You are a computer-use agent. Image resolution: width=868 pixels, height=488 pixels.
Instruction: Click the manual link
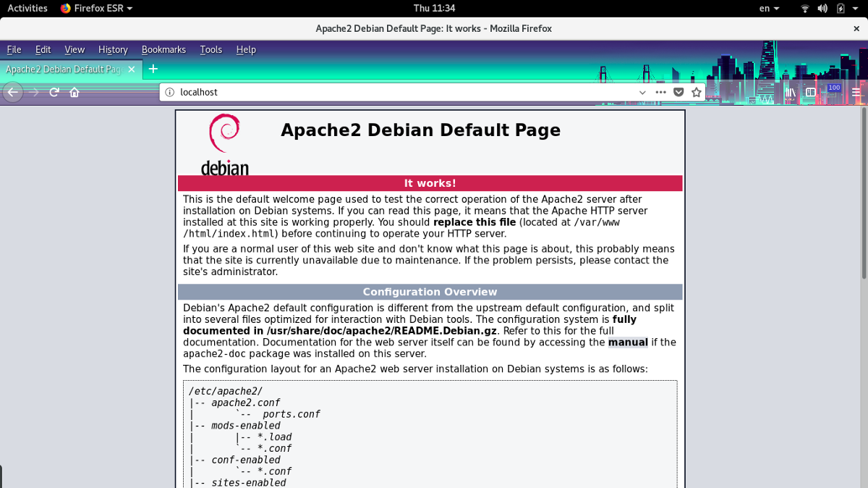628,342
